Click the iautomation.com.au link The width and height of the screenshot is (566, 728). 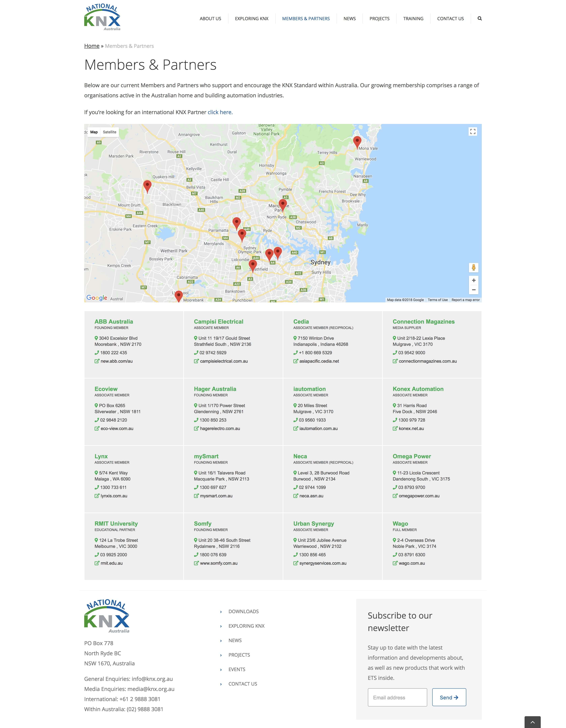tap(319, 428)
